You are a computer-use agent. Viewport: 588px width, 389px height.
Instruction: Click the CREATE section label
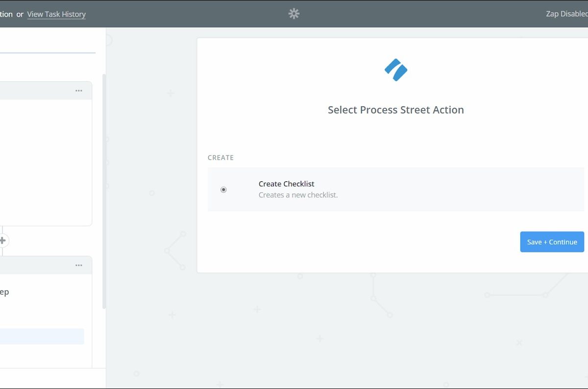[220, 158]
